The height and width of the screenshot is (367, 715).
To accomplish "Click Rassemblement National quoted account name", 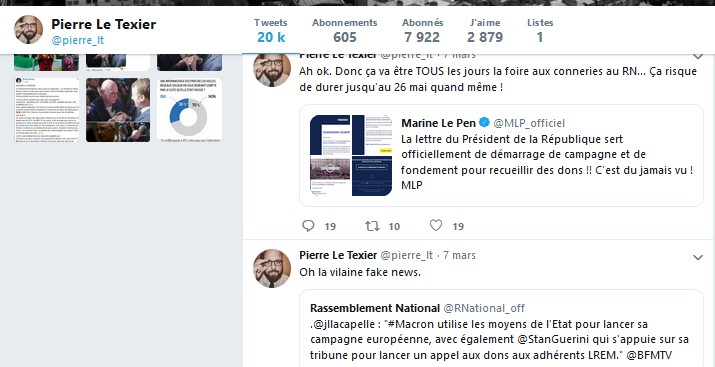I will pyautogui.click(x=375, y=308).
